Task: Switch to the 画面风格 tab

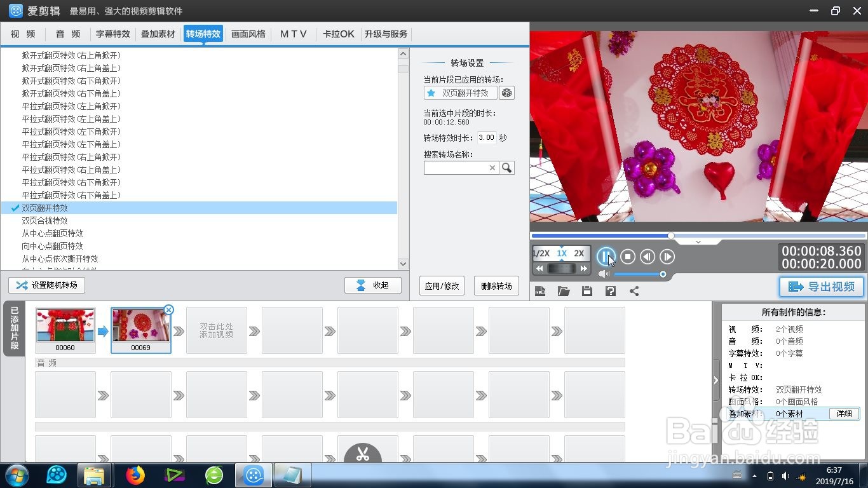Action: (248, 34)
